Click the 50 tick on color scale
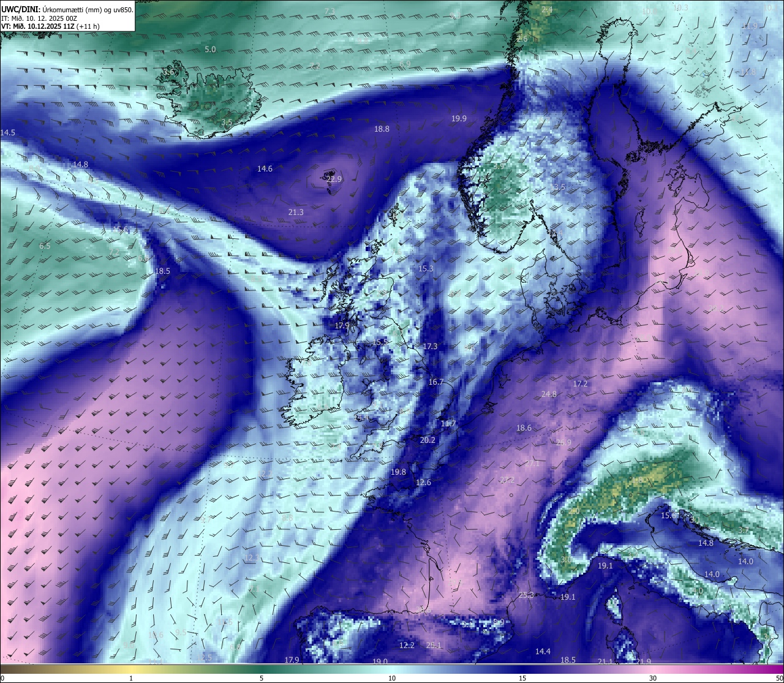The image size is (784, 683). coord(779,678)
